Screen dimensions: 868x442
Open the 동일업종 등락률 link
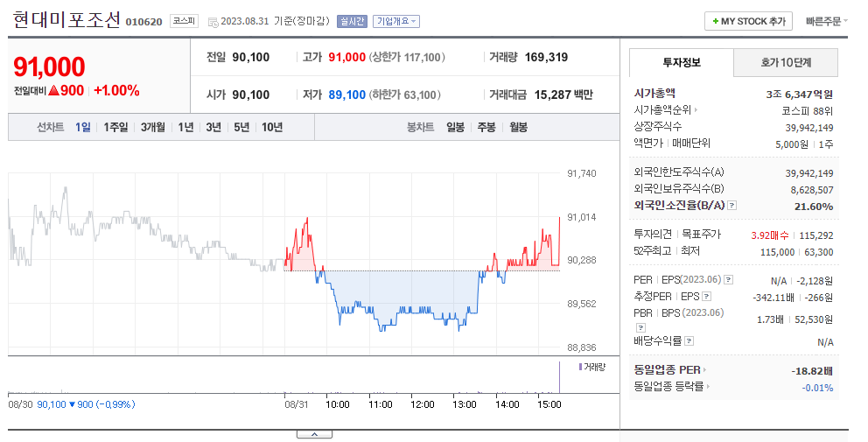(x=672, y=386)
